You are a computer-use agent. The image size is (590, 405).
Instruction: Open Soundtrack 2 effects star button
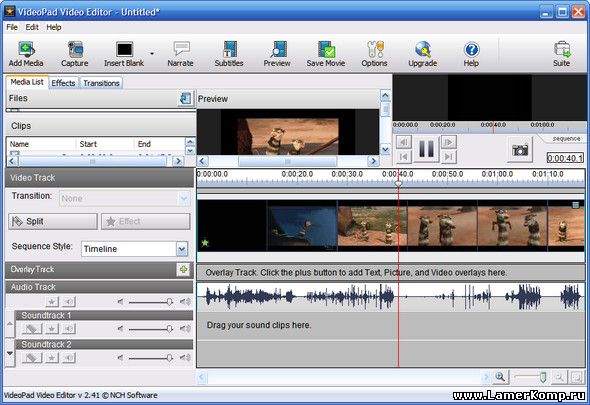[52, 358]
